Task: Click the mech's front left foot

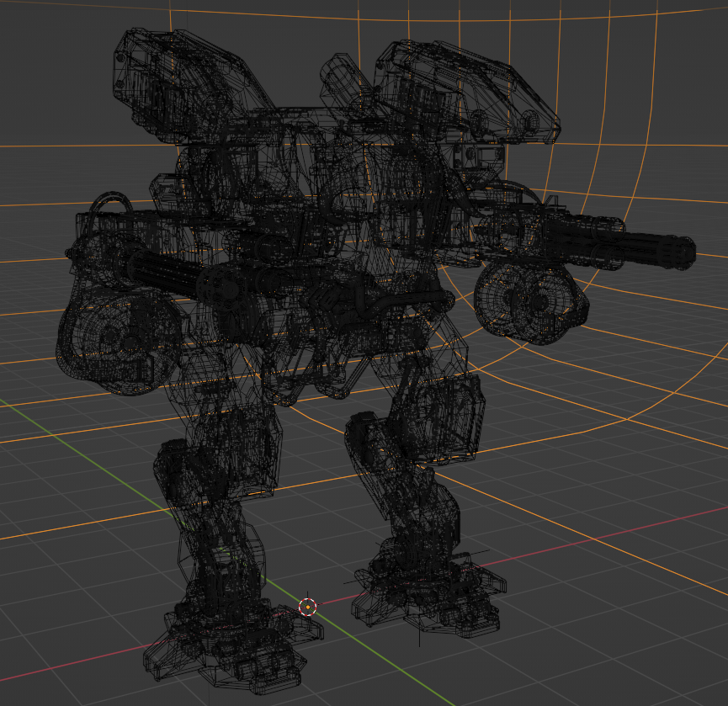Action: tap(233, 647)
